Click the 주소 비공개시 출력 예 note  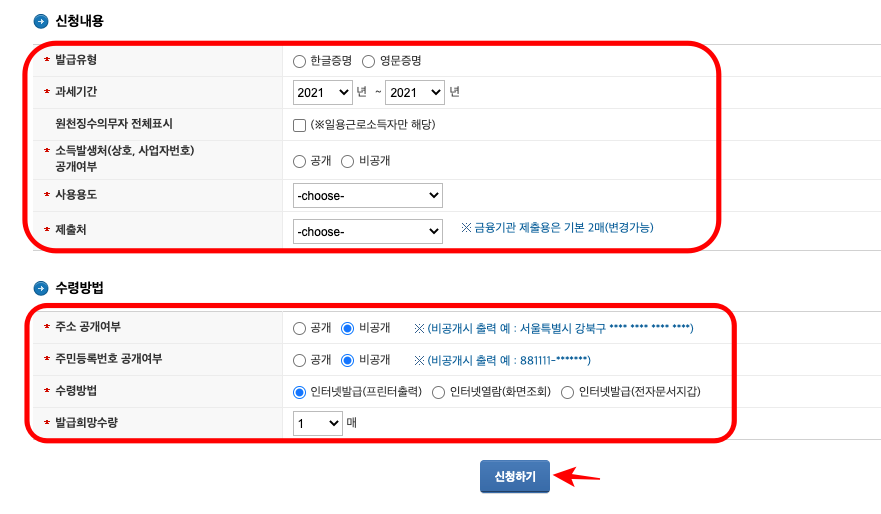coord(553,328)
